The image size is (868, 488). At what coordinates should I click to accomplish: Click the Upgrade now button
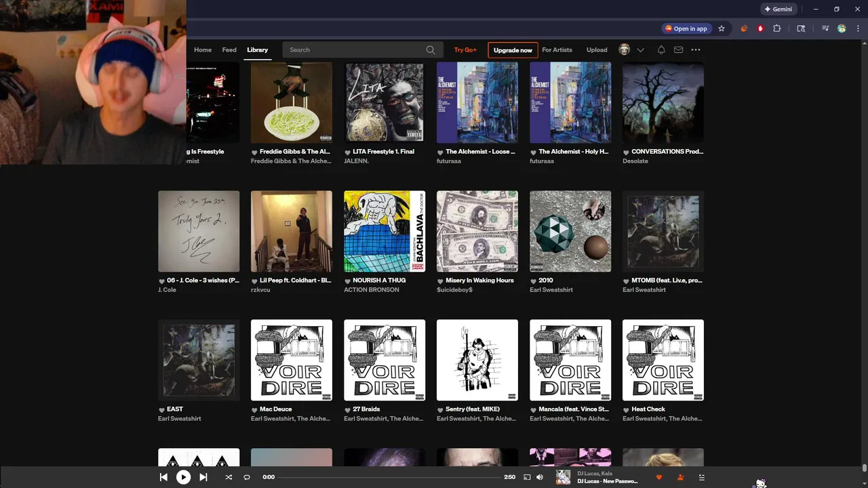point(513,50)
